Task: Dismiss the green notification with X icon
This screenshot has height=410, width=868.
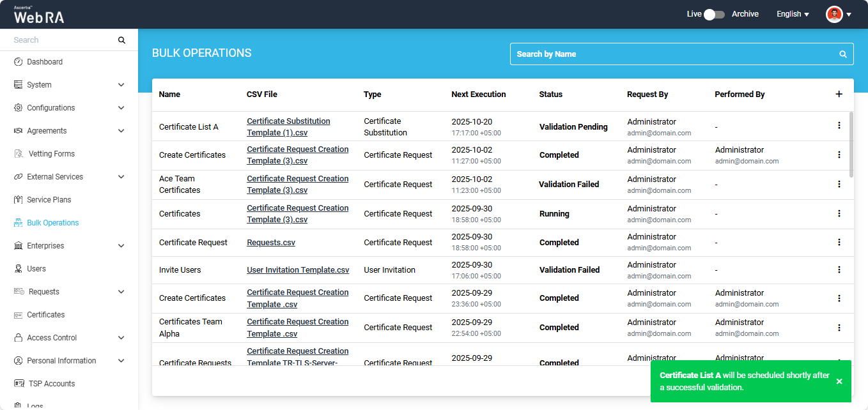Action: pyautogui.click(x=839, y=381)
